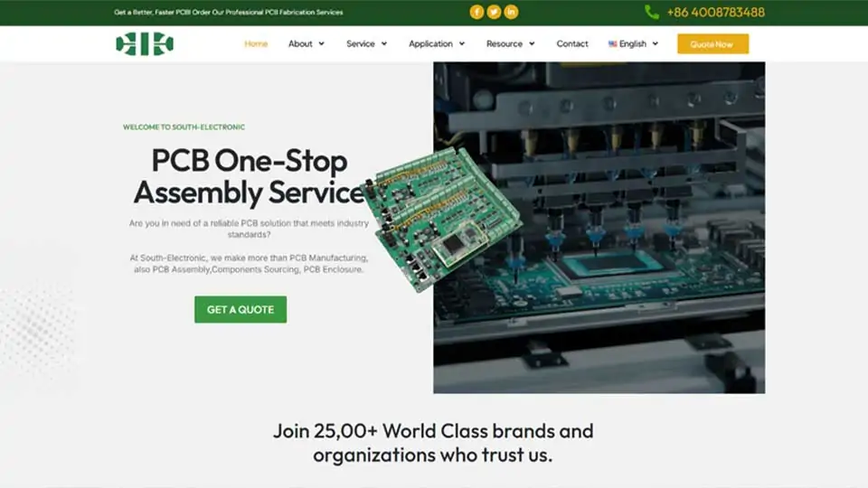The height and width of the screenshot is (488, 868).
Task: Expand the Service dropdown arrow
Action: click(x=383, y=43)
